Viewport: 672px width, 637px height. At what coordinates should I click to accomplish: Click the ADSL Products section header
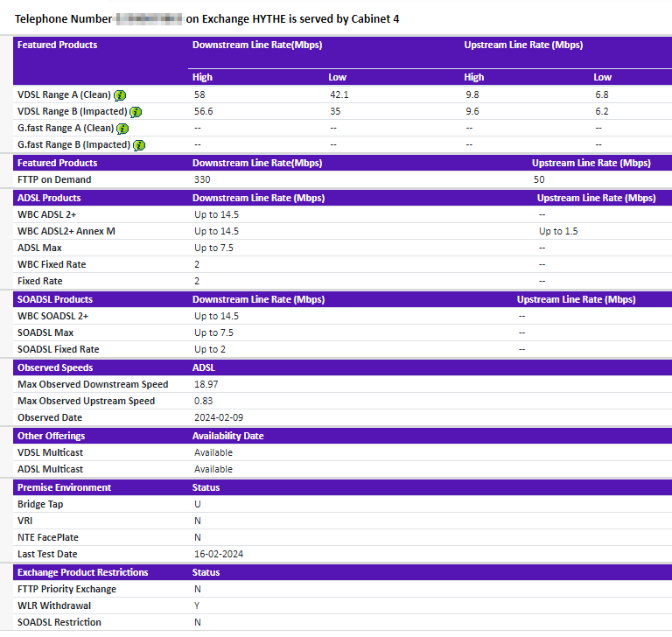click(49, 198)
